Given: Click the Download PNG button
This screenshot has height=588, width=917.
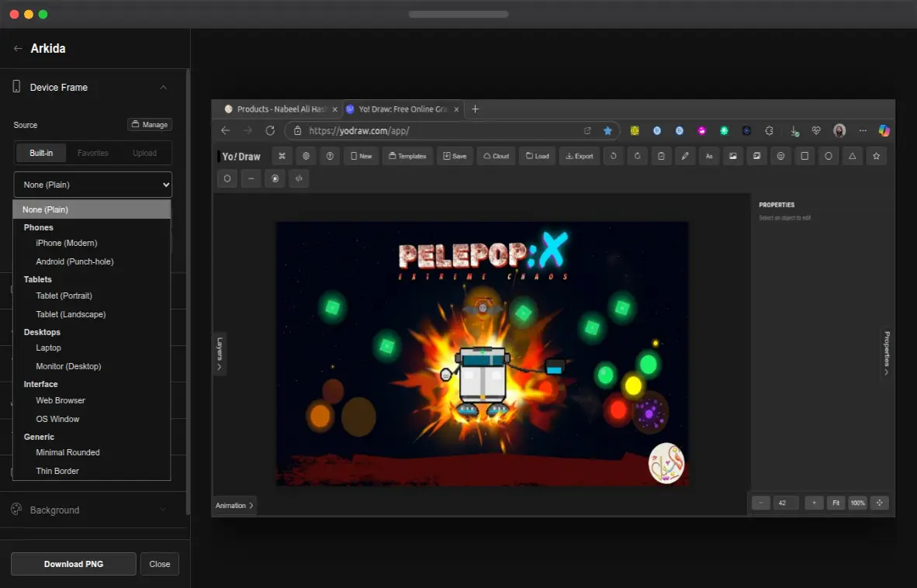Looking at the screenshot, I should click(74, 564).
